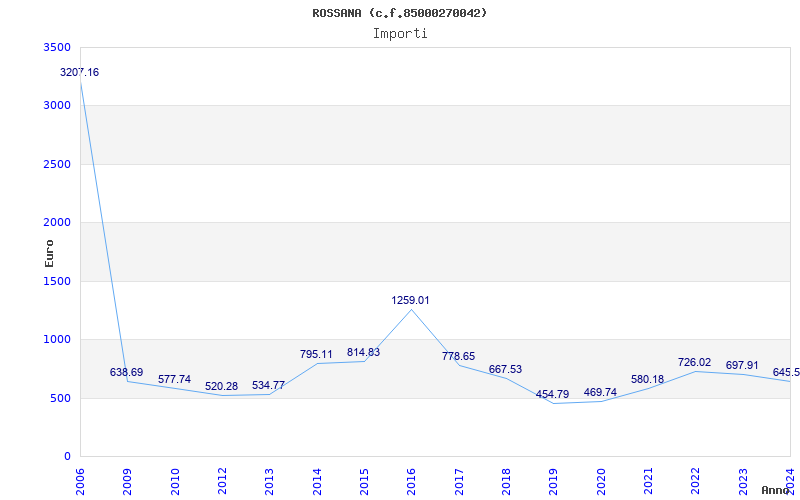Click the 2021 x-axis year label
The width and height of the screenshot is (800, 500).
point(648,482)
